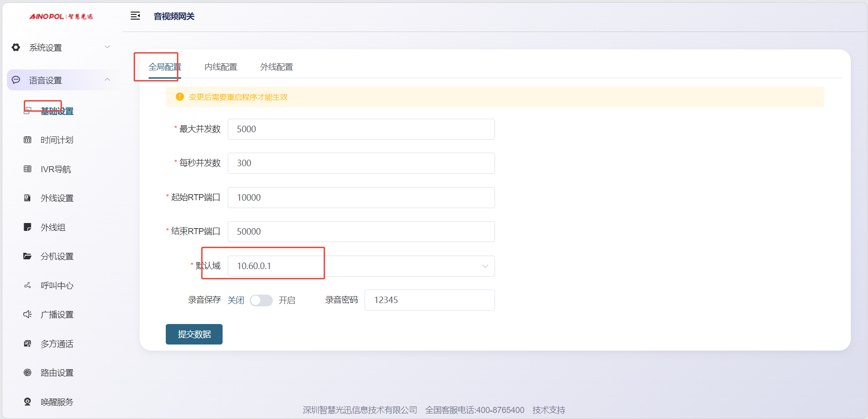868x419 pixels.
Task: Expand the 系统设置 menu chevron
Action: [107, 47]
